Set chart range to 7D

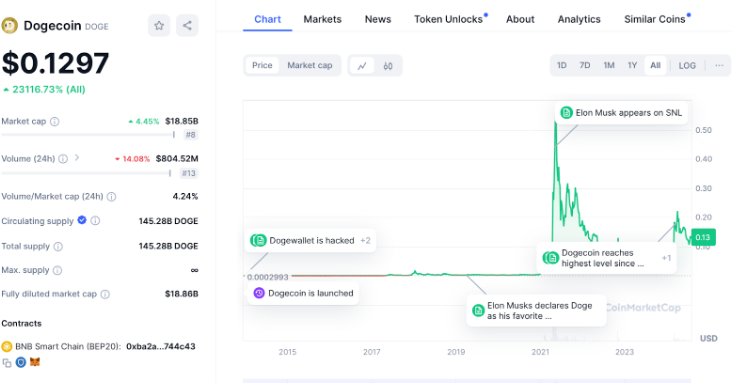[585, 65]
